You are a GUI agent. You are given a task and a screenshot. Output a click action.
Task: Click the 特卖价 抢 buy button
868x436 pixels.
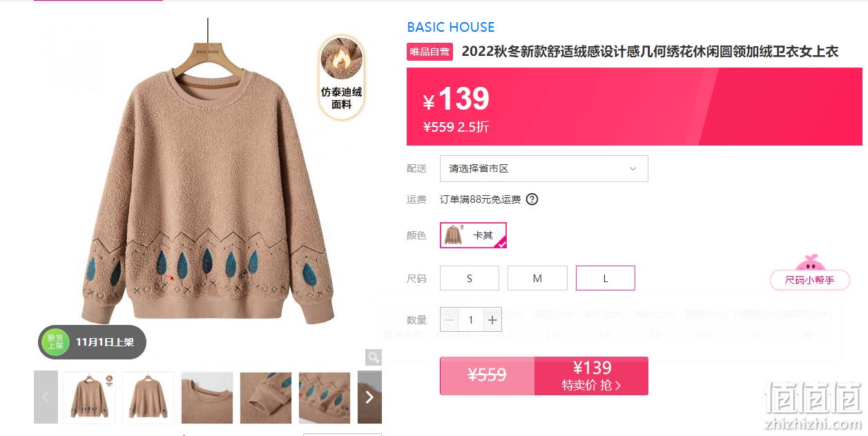coord(591,376)
